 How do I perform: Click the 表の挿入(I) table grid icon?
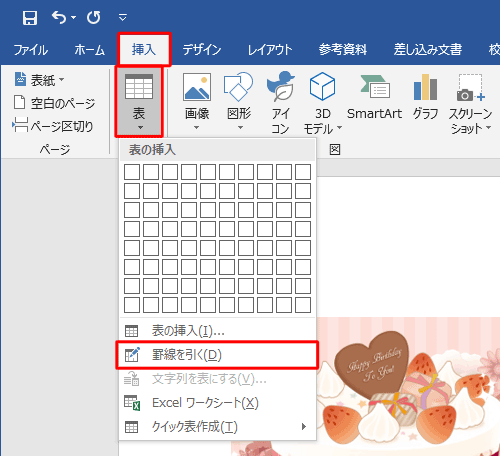131,331
